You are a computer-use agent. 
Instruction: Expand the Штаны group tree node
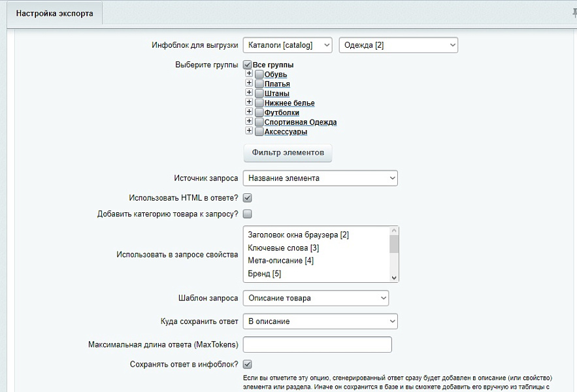[248, 93]
